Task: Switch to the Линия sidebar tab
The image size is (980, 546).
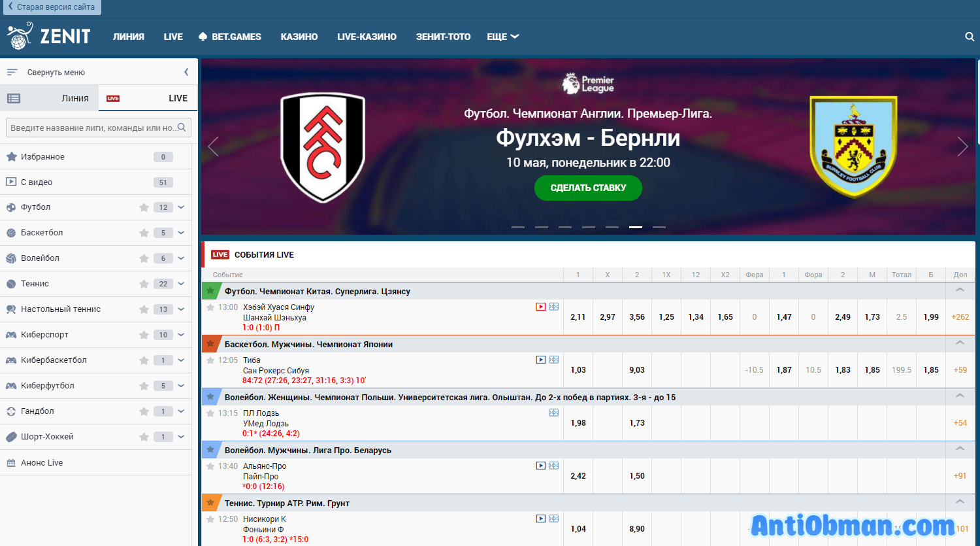Action: click(x=50, y=98)
